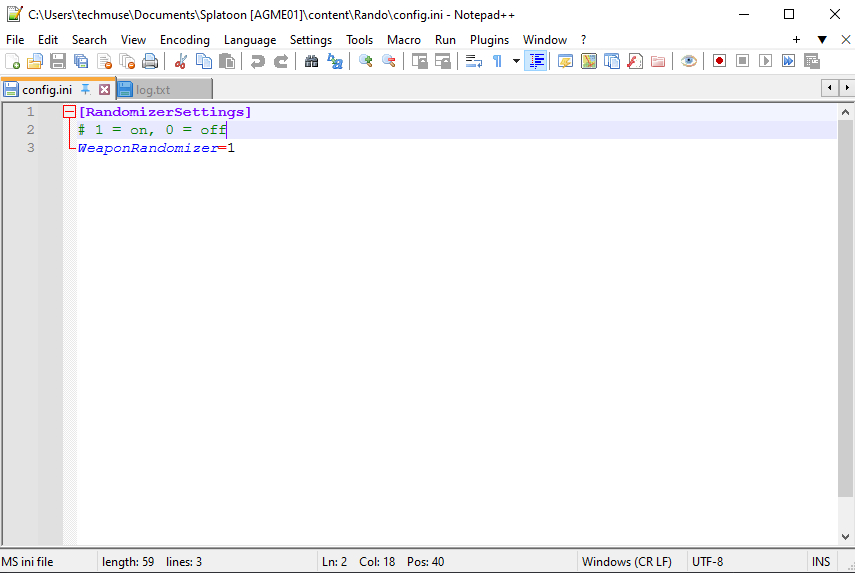Click the Print toolbar icon

coord(150,61)
